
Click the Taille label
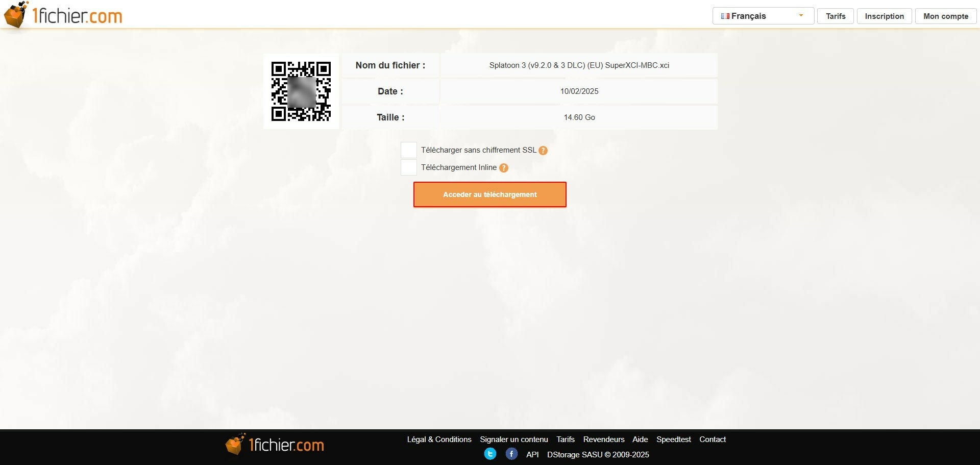(x=390, y=117)
